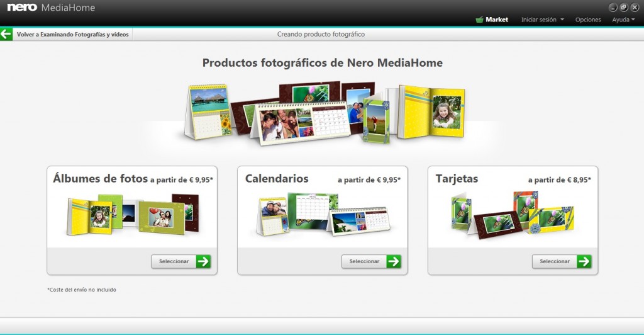Click the green back arrow icon
644x335 pixels.
point(6,34)
